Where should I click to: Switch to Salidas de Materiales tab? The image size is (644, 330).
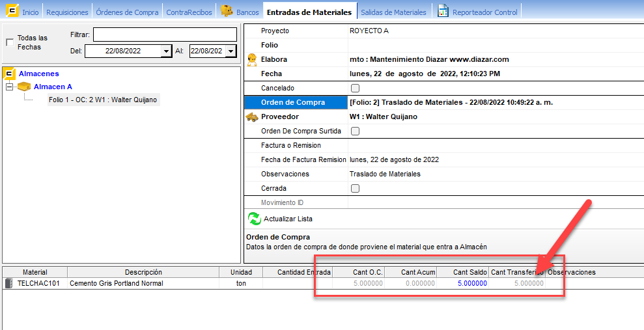click(x=393, y=12)
